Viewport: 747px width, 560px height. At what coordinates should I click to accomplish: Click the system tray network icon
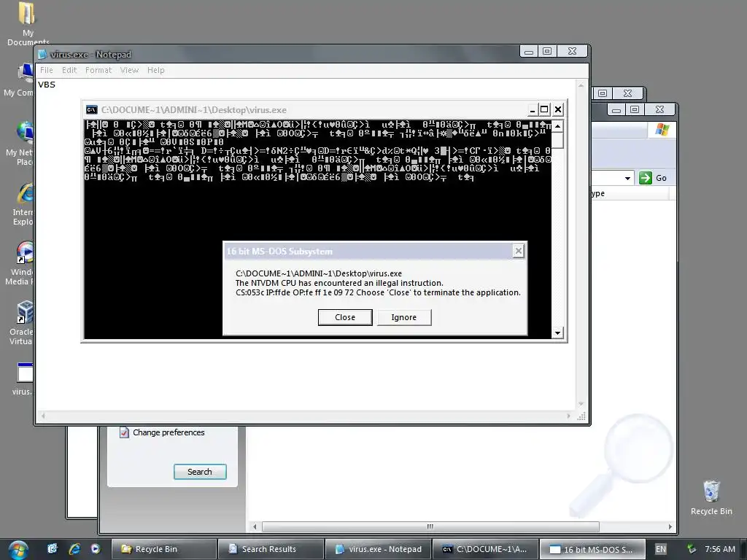pyautogui.click(x=692, y=549)
